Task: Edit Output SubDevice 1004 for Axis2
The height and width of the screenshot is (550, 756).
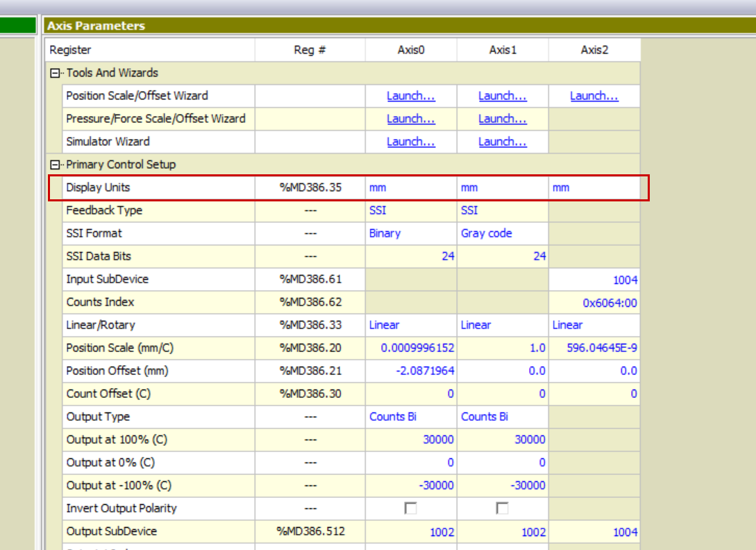Action: pyautogui.click(x=594, y=531)
